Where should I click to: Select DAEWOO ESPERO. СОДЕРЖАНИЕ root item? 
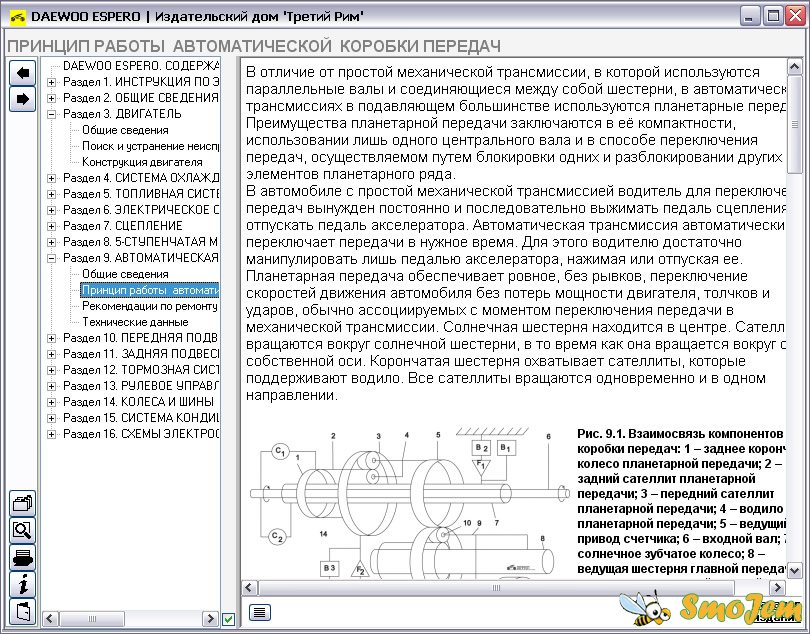coord(141,66)
